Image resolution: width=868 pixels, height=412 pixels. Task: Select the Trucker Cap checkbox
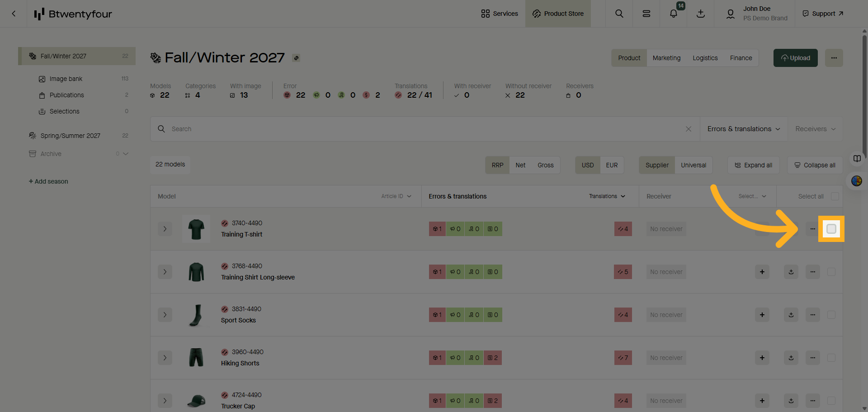pyautogui.click(x=831, y=401)
